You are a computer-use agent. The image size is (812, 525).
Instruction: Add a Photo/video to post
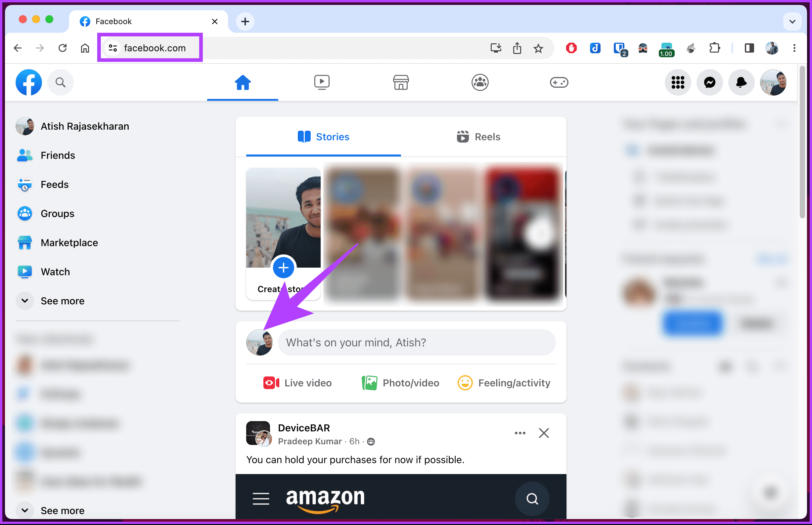tap(401, 383)
